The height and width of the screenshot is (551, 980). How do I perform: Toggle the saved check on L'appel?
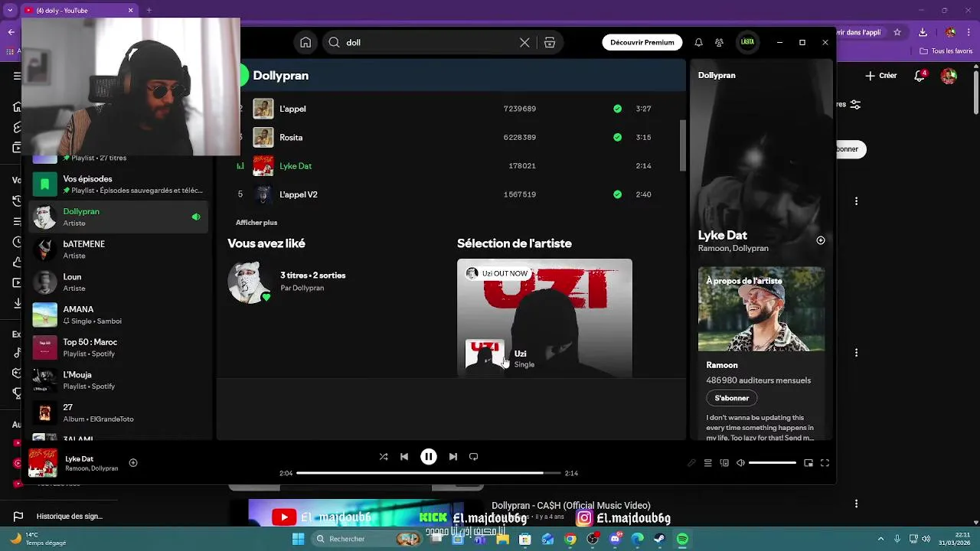coord(617,109)
